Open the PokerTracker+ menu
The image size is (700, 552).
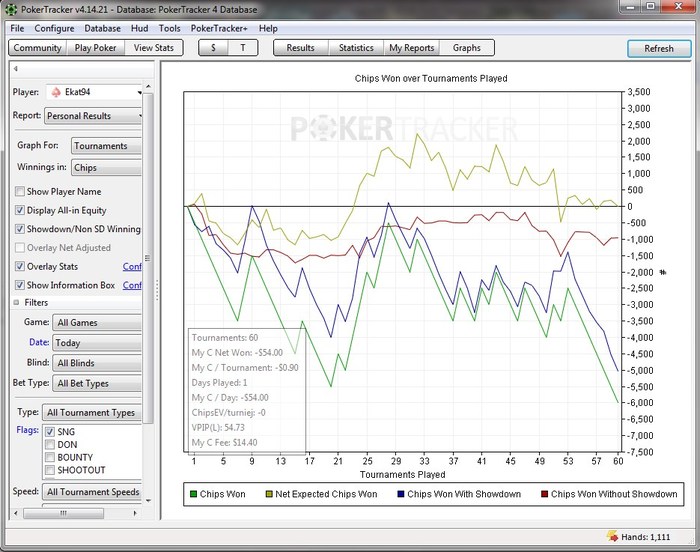coord(219,28)
